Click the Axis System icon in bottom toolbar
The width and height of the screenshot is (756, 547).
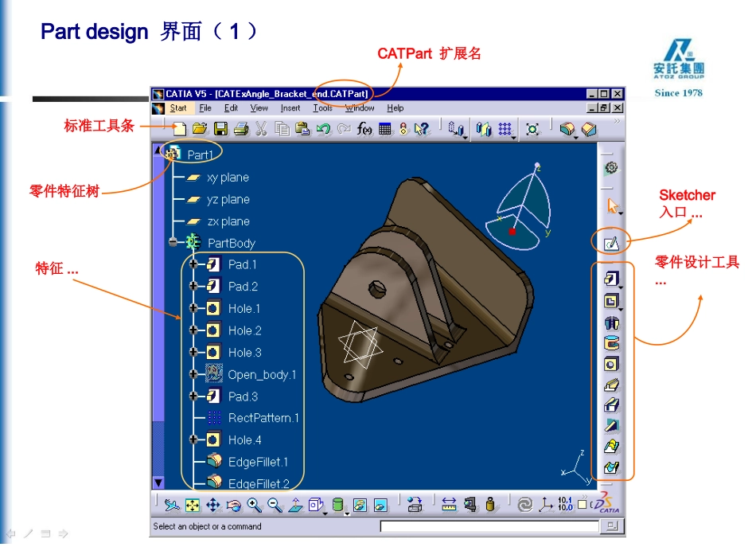pos(545,505)
